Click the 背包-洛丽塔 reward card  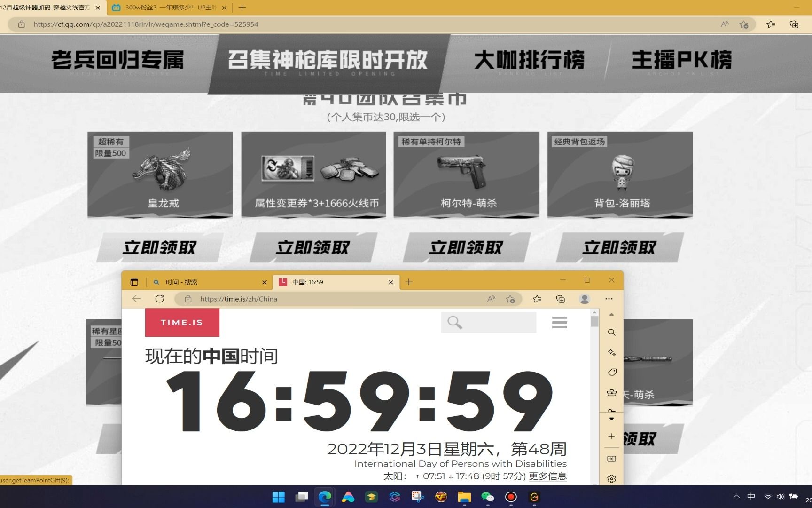click(620, 175)
